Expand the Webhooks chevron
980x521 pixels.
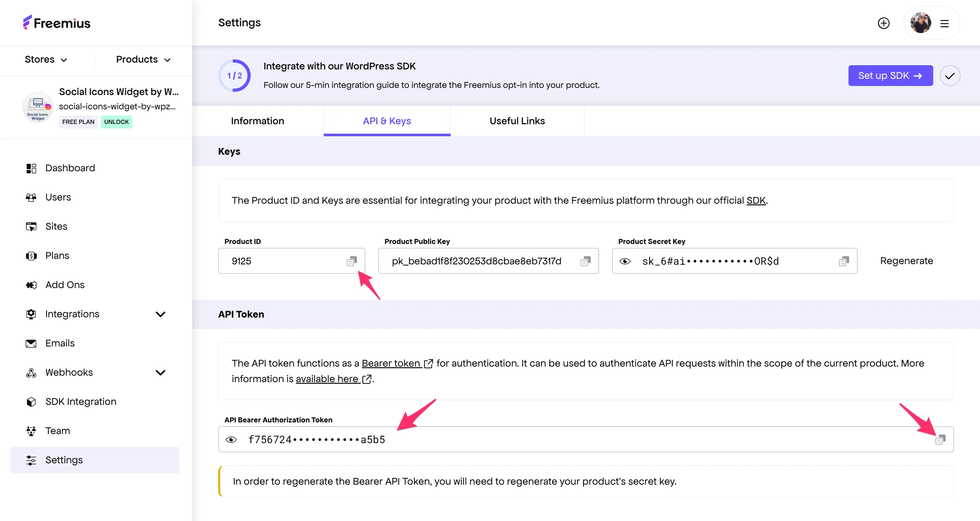click(x=160, y=372)
